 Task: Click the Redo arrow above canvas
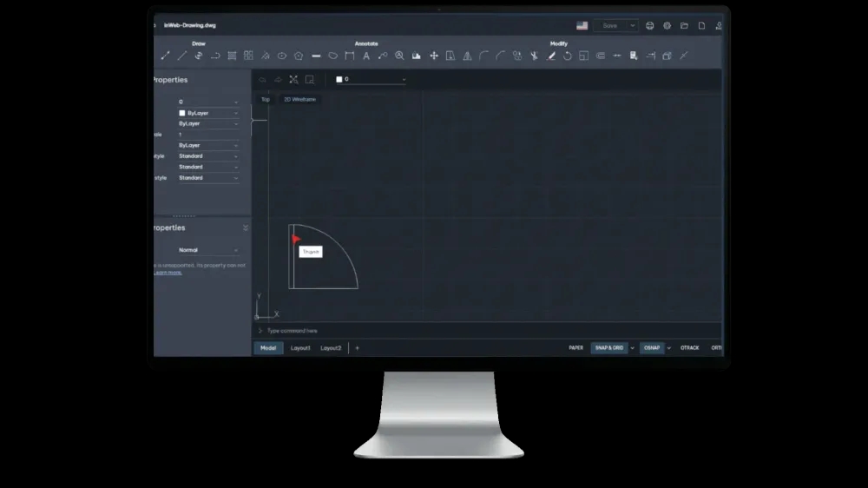click(x=278, y=80)
